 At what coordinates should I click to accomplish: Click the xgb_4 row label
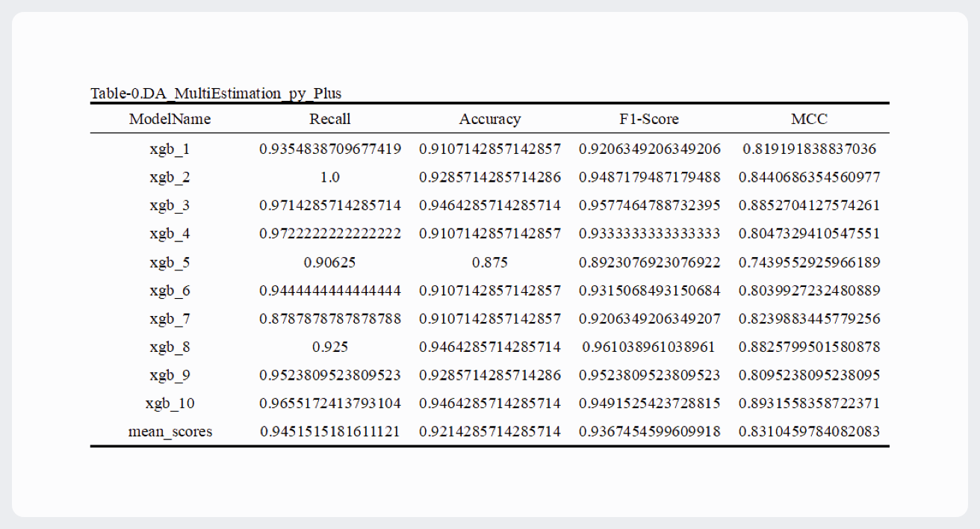[170, 234]
